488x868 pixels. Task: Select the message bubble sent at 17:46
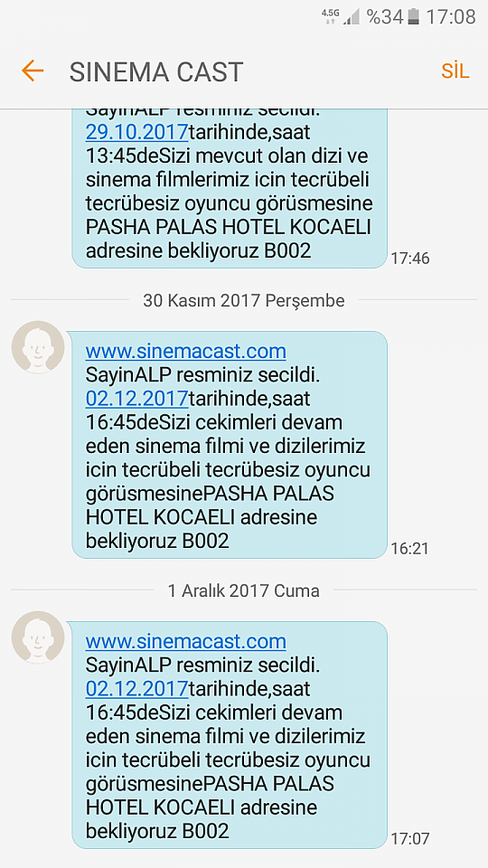(229, 188)
